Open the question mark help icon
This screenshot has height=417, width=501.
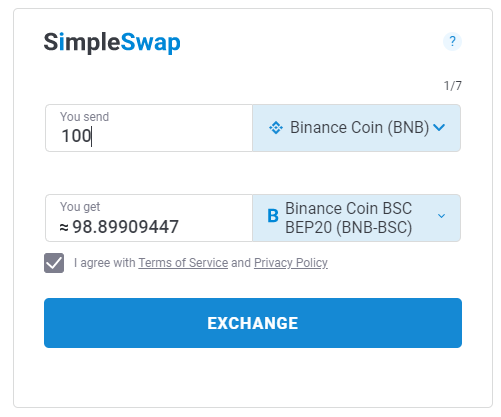(x=452, y=42)
